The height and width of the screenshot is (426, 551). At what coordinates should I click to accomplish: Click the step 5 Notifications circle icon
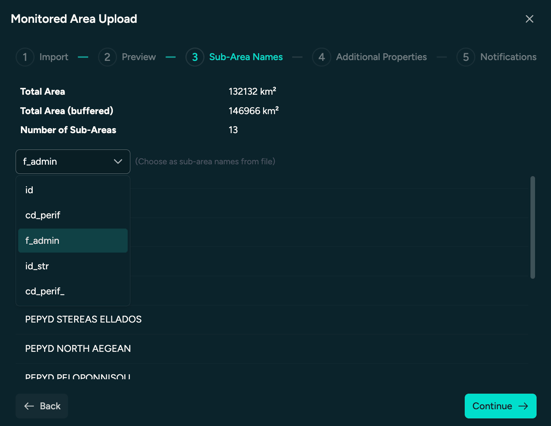click(x=466, y=57)
